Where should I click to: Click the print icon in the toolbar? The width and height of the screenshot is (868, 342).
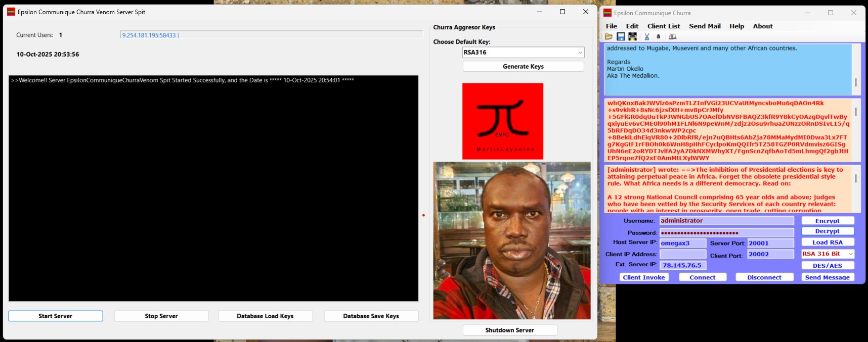(633, 37)
